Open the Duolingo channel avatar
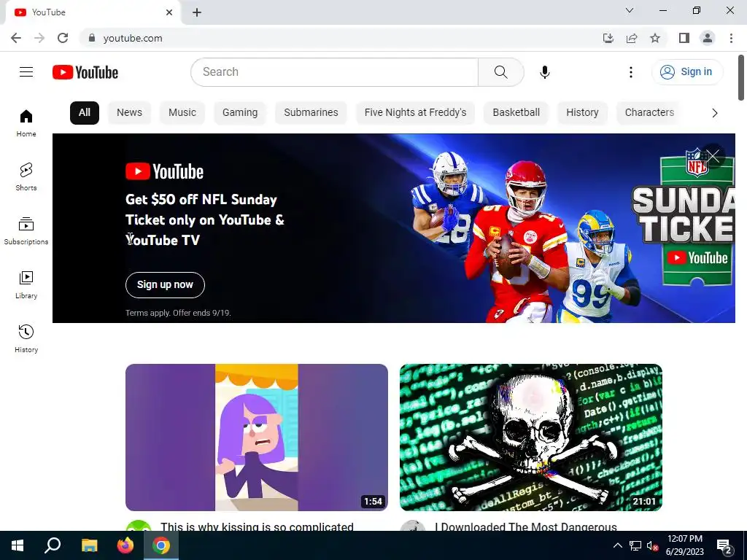747x560 pixels. (139, 526)
